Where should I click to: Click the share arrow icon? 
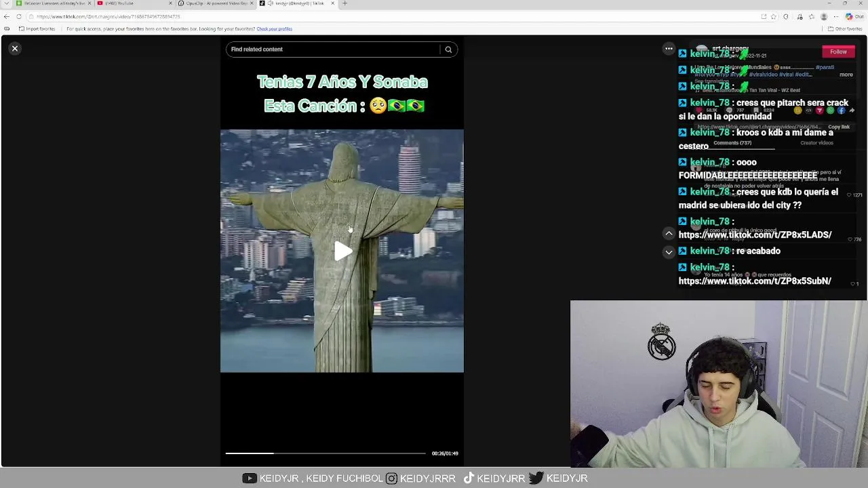click(852, 110)
